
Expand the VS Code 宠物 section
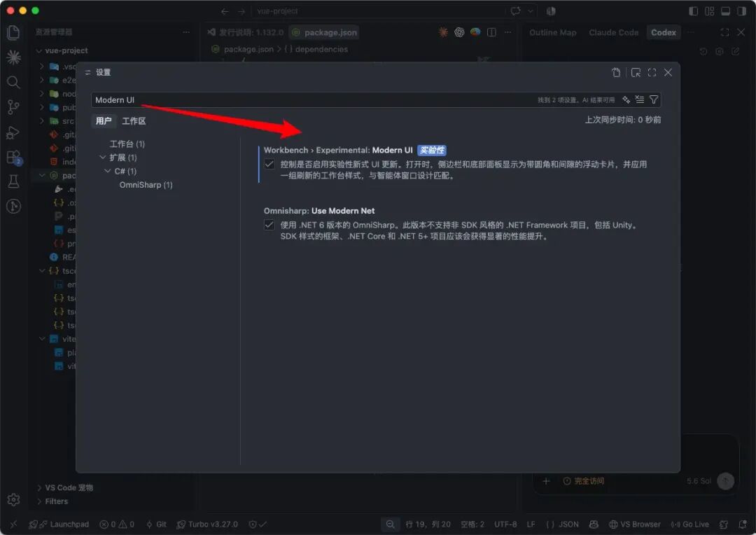point(39,487)
